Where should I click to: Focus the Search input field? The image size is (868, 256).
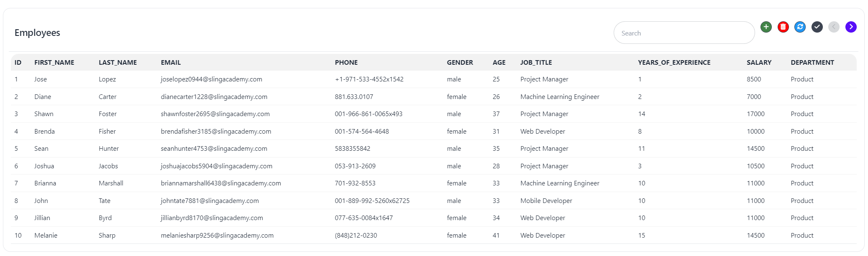(684, 33)
